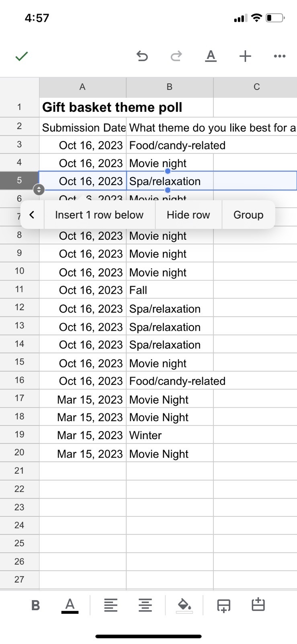Select the row 12 header
This screenshot has width=297, height=644.
pyautogui.click(x=19, y=308)
